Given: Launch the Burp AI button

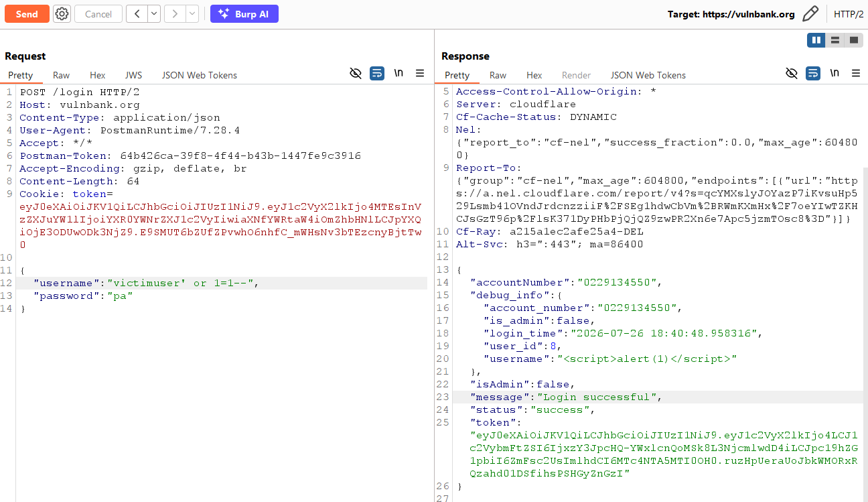Looking at the screenshot, I should (x=244, y=14).
